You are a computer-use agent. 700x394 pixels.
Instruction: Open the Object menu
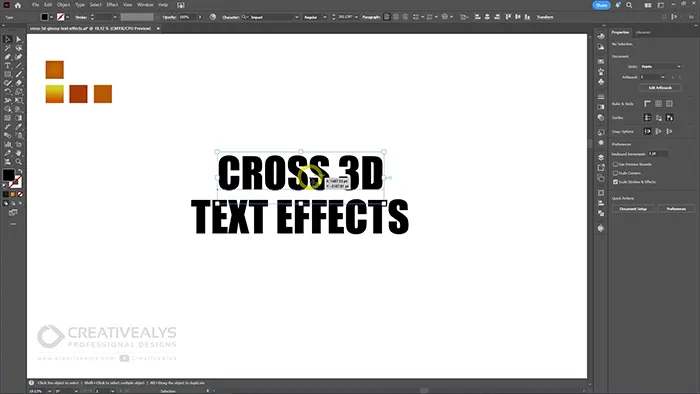click(63, 5)
